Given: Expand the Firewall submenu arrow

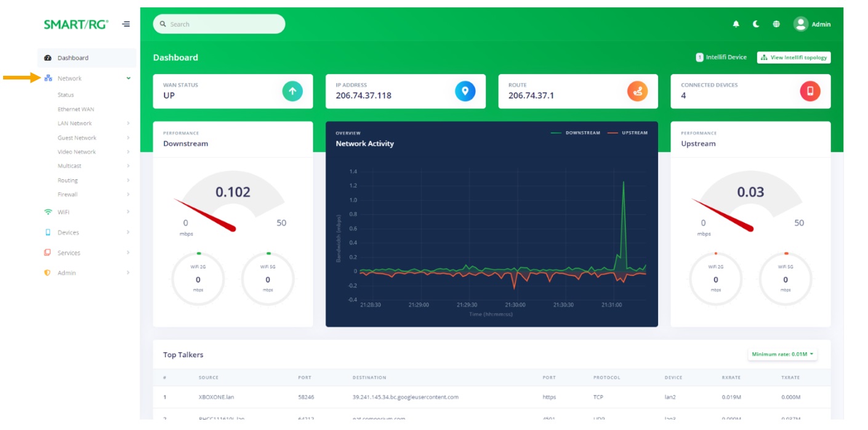Looking at the screenshot, I should click(x=128, y=195).
